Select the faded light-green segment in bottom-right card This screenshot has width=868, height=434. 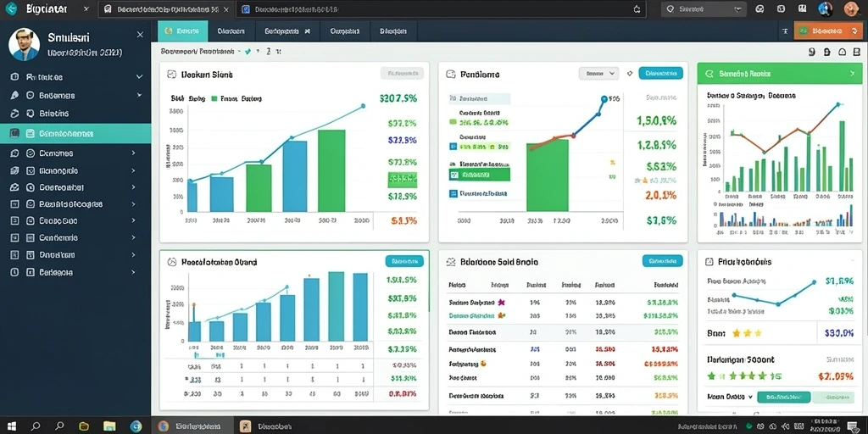point(832,397)
